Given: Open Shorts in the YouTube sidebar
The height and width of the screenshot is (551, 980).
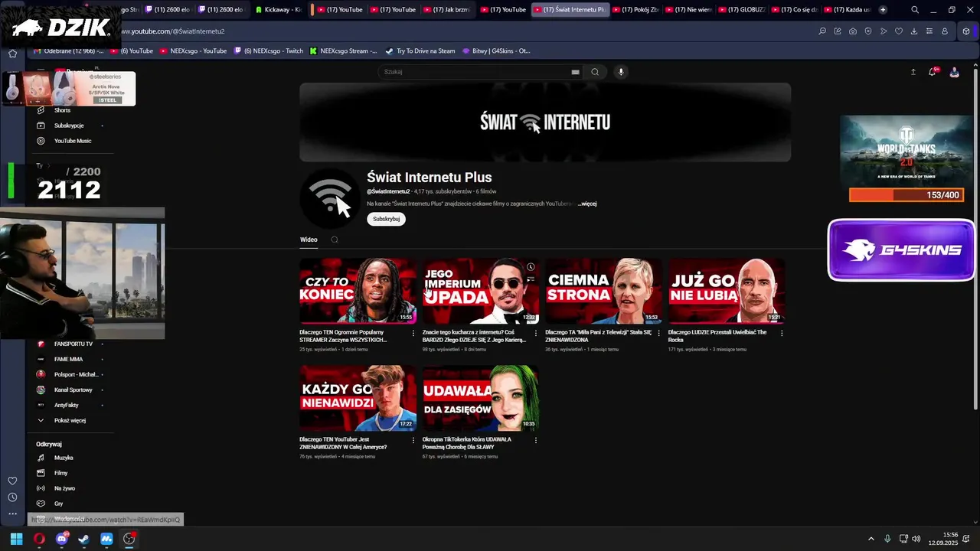Looking at the screenshot, I should pos(62,110).
